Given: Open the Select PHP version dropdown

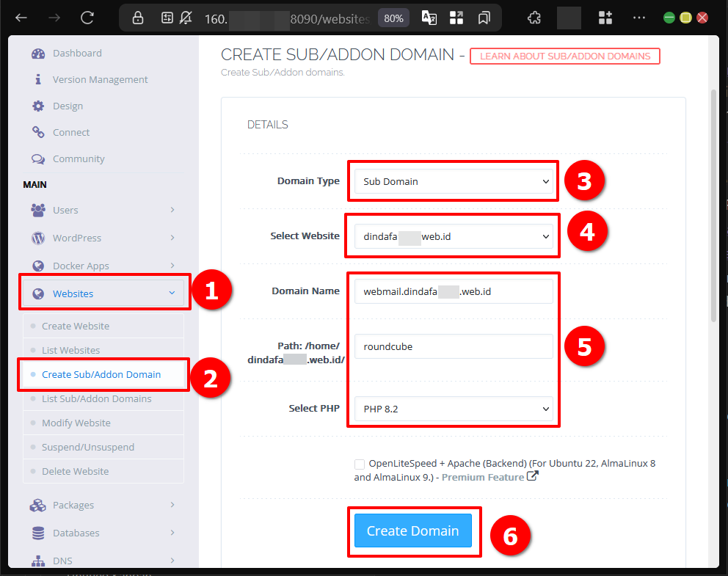Looking at the screenshot, I should (453, 409).
